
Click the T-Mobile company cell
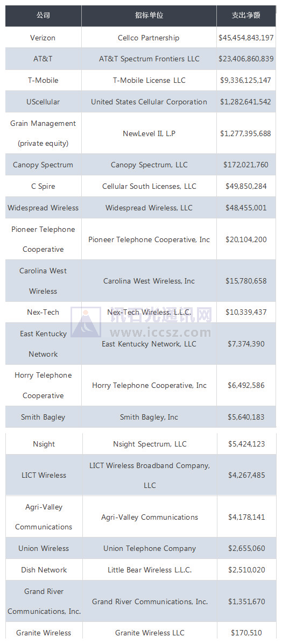tap(43, 80)
